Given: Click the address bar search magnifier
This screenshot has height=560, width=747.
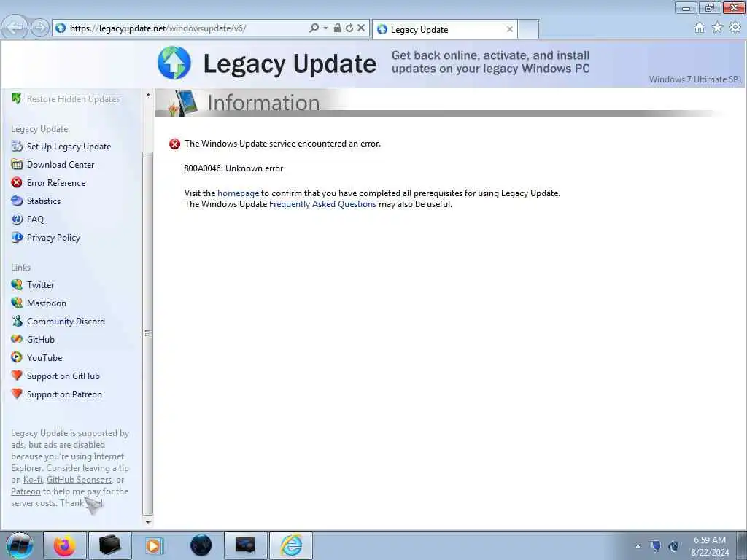Looking at the screenshot, I should click(x=314, y=28).
